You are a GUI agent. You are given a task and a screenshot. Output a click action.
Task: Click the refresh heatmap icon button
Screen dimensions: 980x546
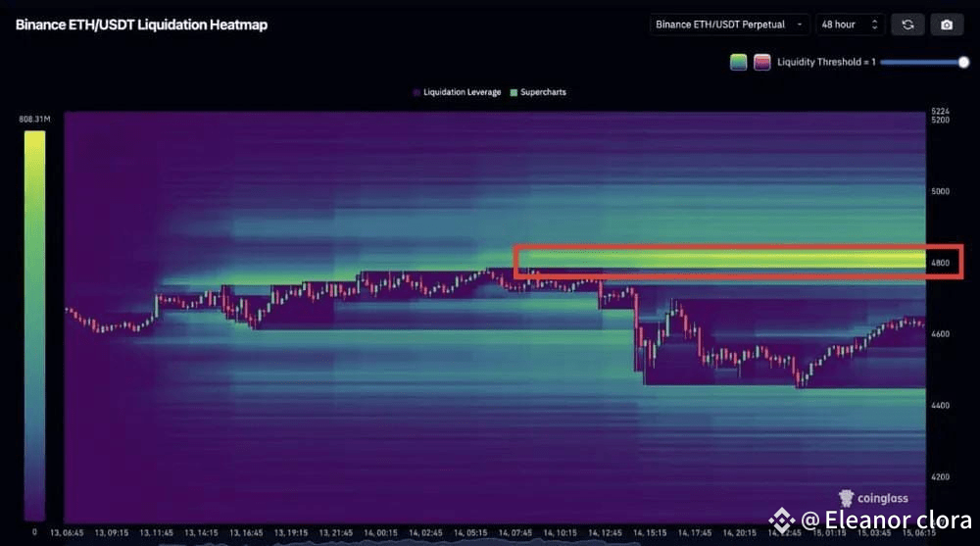coord(907,25)
